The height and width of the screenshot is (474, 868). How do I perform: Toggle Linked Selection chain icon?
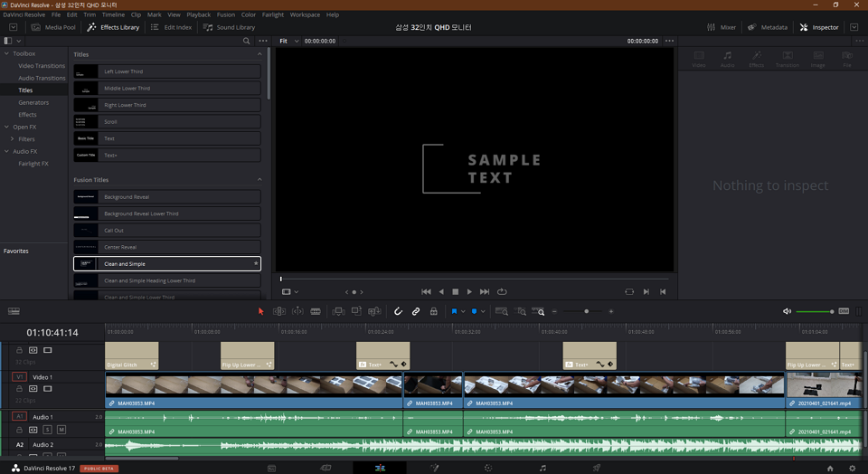coord(416,311)
